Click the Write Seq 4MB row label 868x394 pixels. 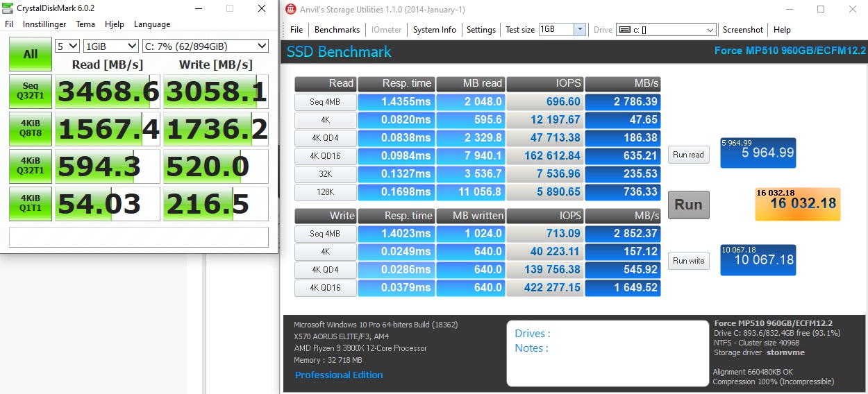click(x=326, y=234)
